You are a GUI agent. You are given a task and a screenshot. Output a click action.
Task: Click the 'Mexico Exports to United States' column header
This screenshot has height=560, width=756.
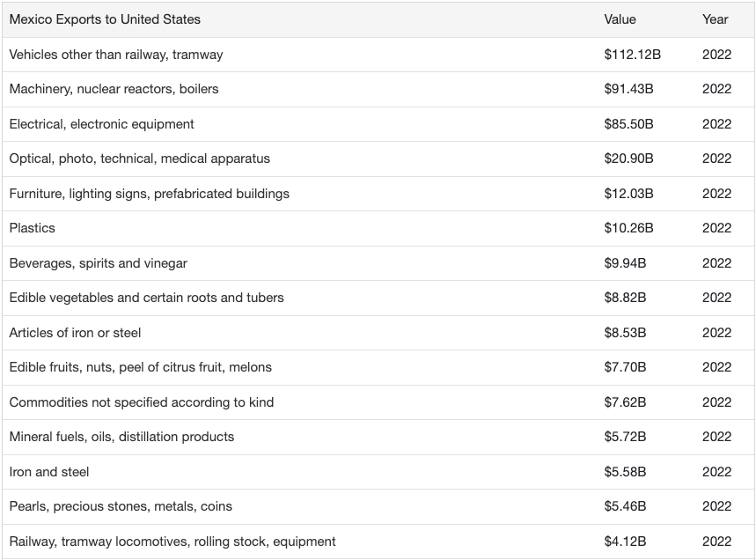click(x=105, y=19)
